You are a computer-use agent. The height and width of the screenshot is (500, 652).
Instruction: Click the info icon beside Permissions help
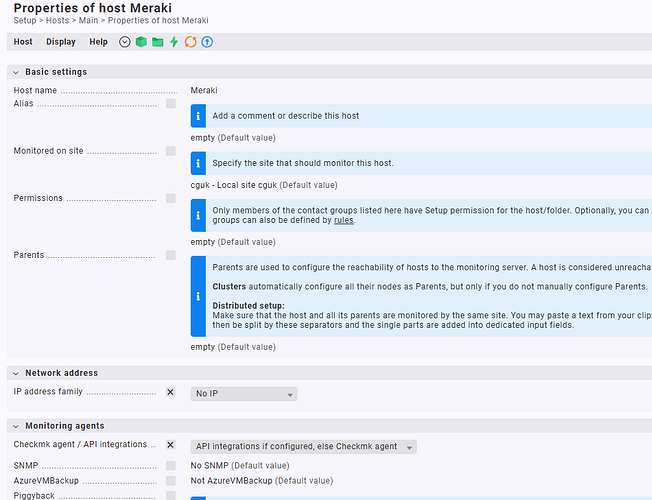[x=198, y=214]
